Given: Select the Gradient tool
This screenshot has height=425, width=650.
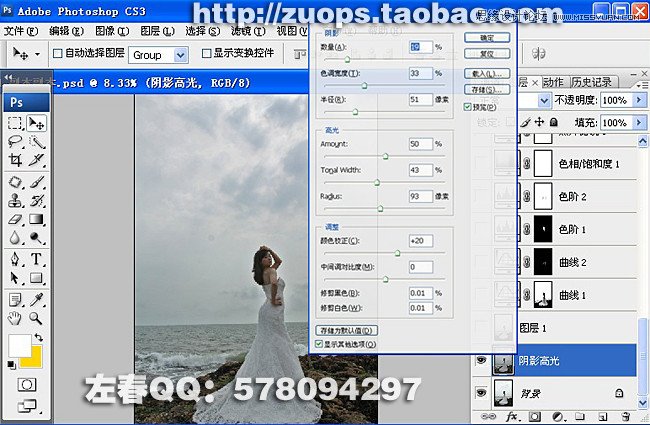Looking at the screenshot, I should tap(36, 219).
